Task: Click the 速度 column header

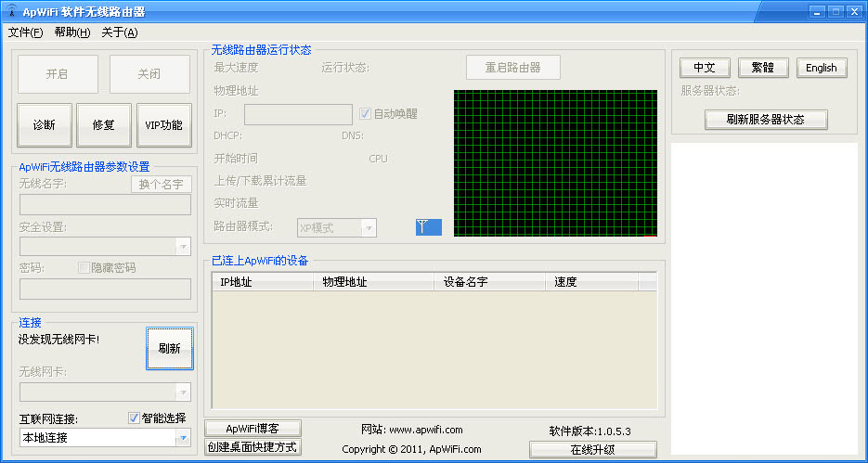Action: (591, 282)
